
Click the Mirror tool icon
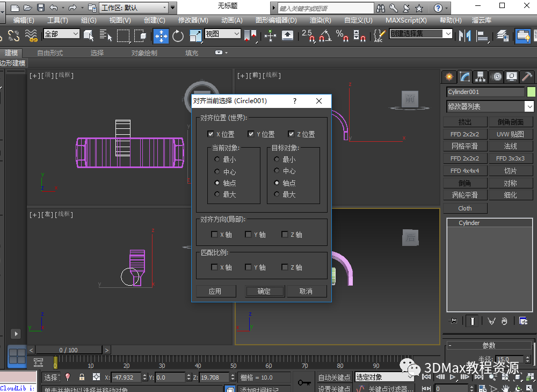pyautogui.click(x=465, y=35)
